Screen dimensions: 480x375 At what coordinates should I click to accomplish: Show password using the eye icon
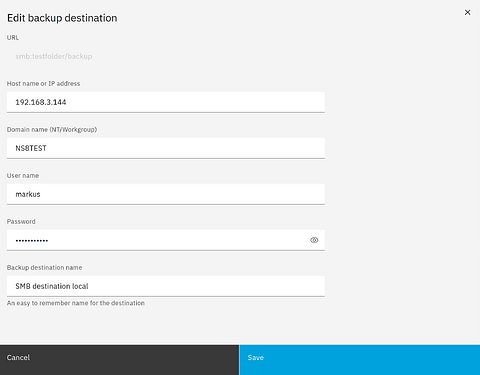click(x=314, y=240)
